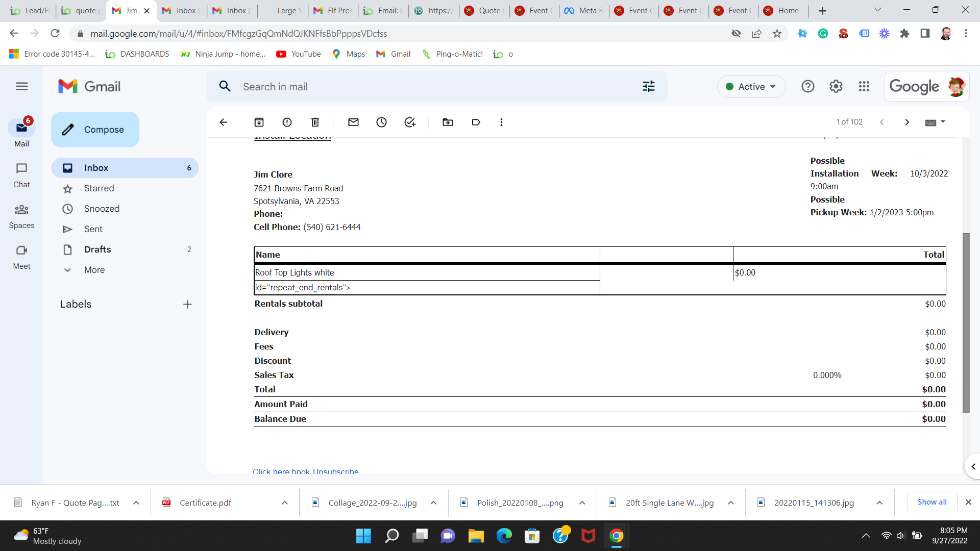Expand More in the folder list
The height and width of the screenshot is (551, 980).
[94, 270]
